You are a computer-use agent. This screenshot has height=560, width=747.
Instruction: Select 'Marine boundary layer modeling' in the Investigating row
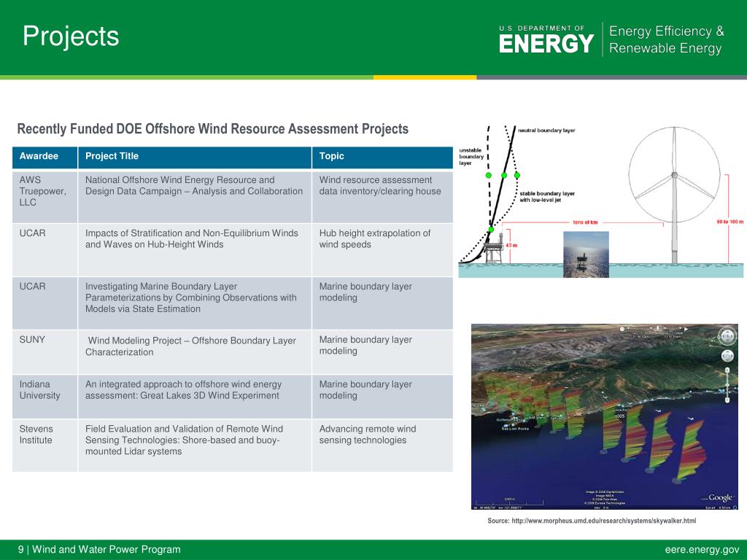382,303
